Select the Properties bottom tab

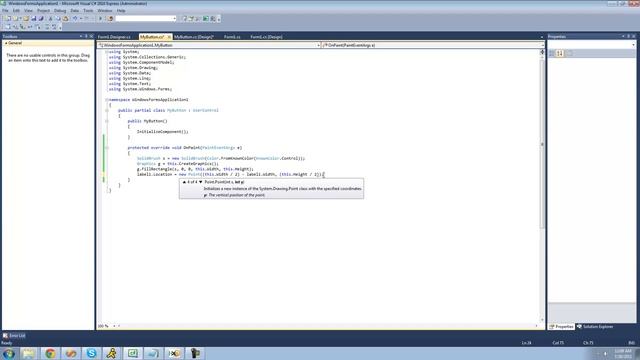561,327
